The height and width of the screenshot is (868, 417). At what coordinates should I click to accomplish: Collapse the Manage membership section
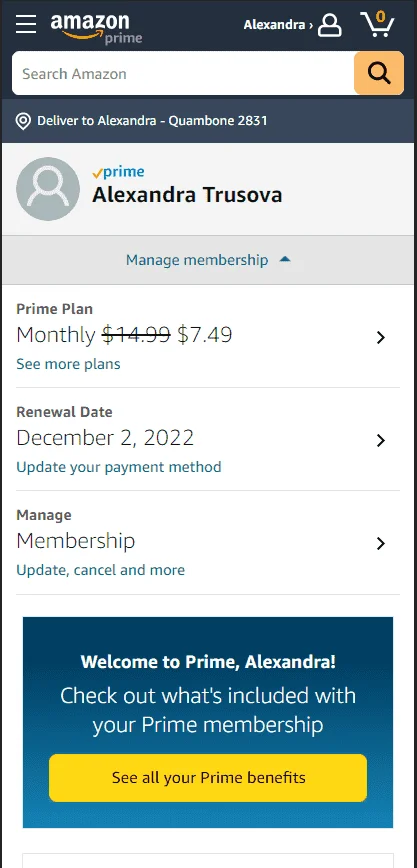[208, 260]
